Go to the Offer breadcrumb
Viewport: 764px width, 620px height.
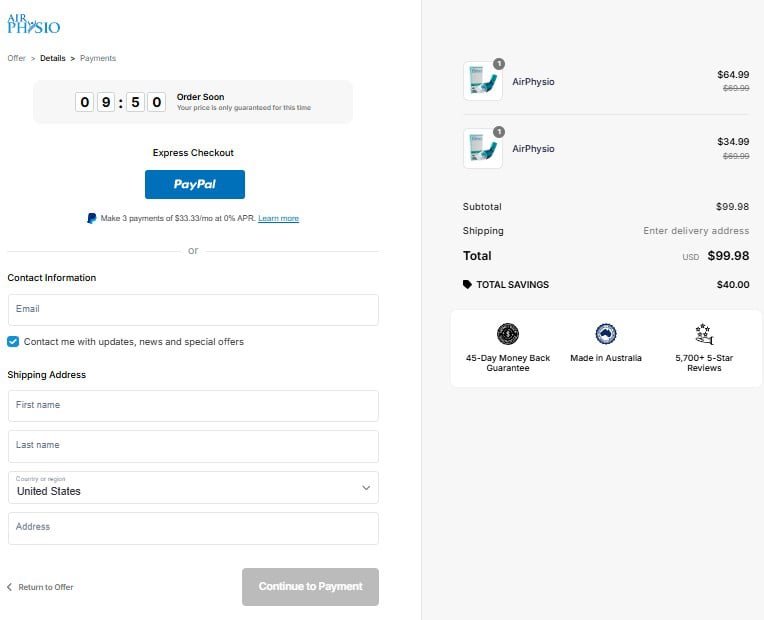tap(17, 58)
